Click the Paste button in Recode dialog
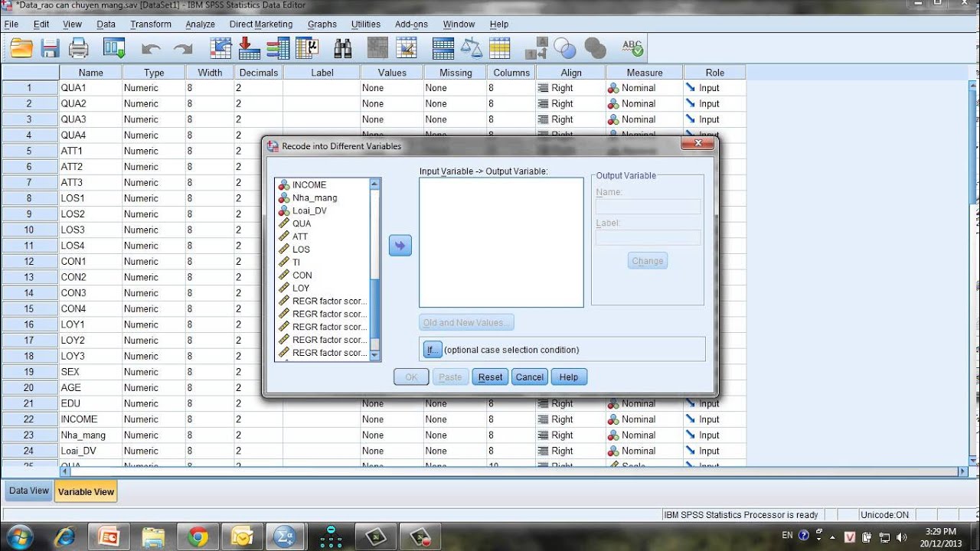 [x=450, y=377]
